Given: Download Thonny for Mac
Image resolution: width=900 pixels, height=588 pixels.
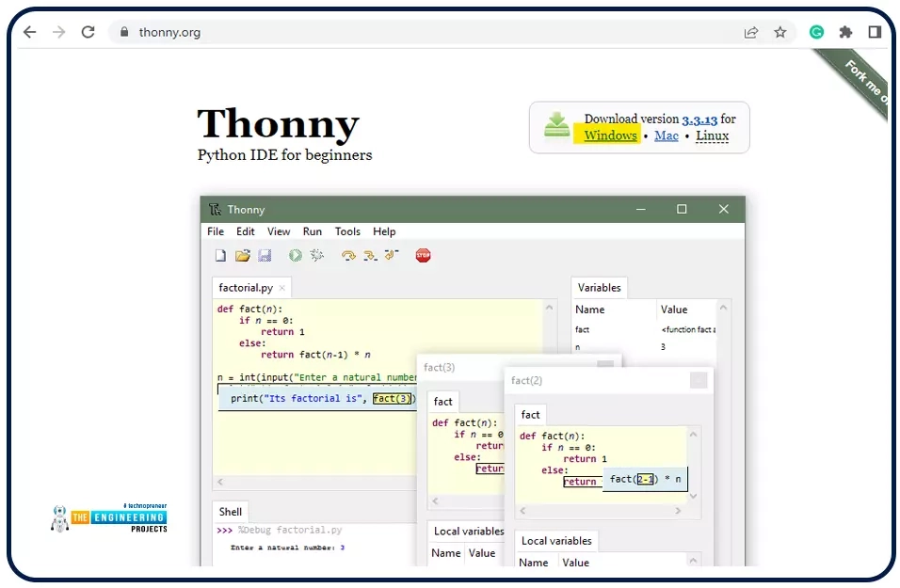Looking at the screenshot, I should 667,136.
